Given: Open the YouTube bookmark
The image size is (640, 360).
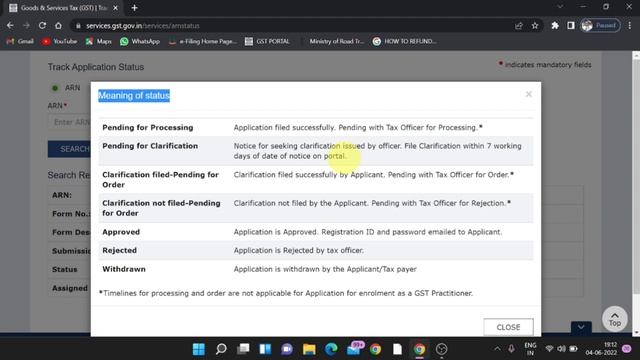Looking at the screenshot, I should 60,41.
